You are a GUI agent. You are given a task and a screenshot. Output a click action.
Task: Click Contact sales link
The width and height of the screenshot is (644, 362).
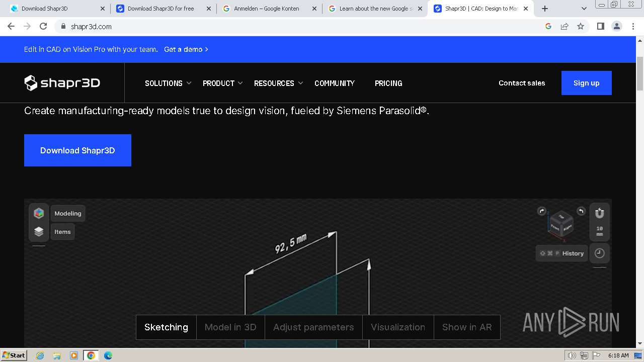click(522, 83)
